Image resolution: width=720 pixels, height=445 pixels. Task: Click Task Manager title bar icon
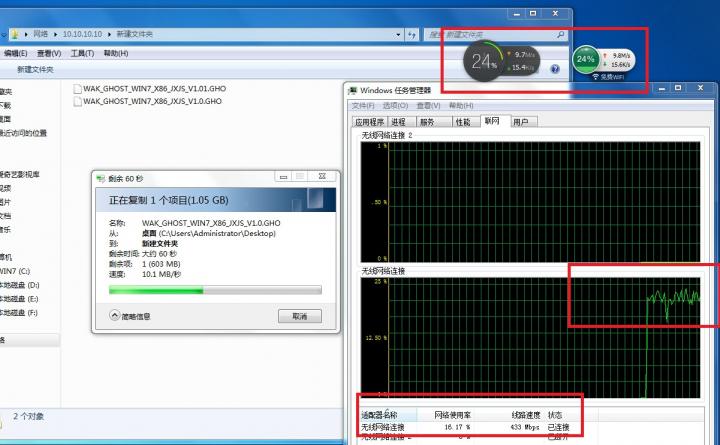(x=353, y=90)
